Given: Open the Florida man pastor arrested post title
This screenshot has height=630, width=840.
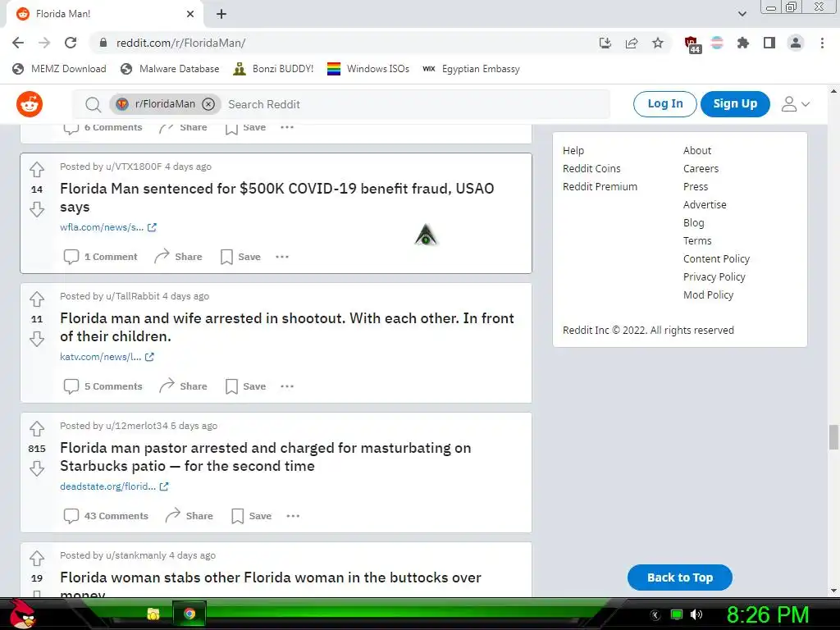Looking at the screenshot, I should [x=266, y=456].
